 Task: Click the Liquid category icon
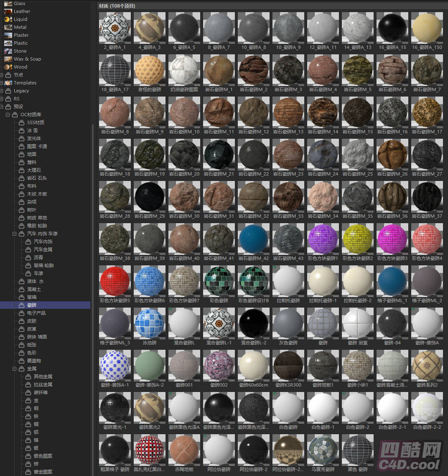pyautogui.click(x=8, y=19)
